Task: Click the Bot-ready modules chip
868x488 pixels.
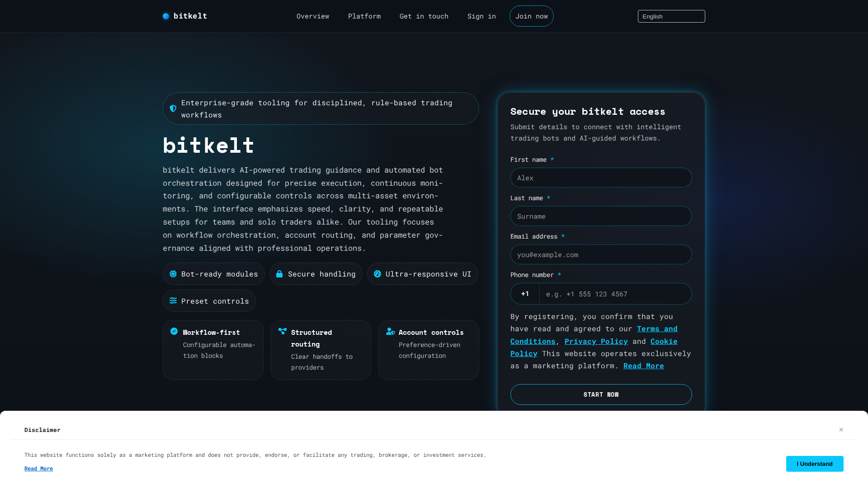Action: tap(214, 274)
